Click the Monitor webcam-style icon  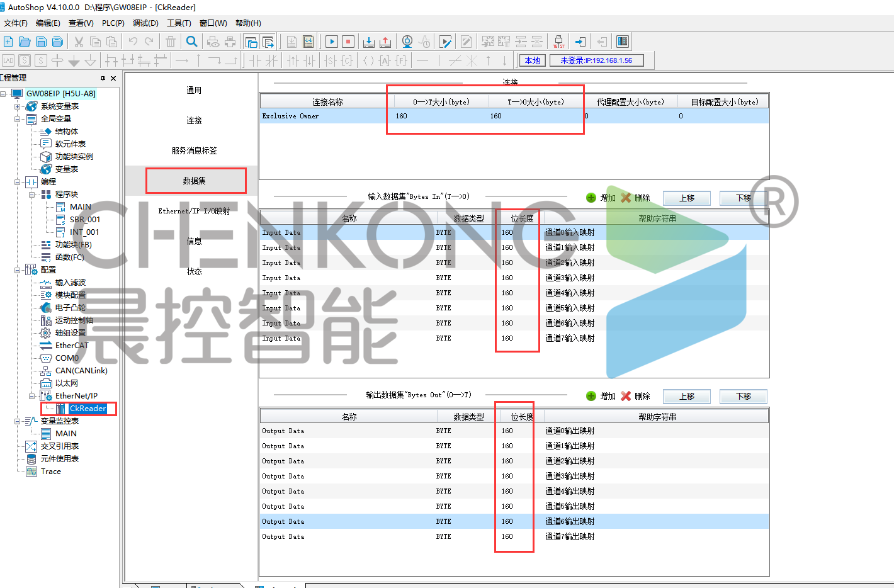(407, 42)
